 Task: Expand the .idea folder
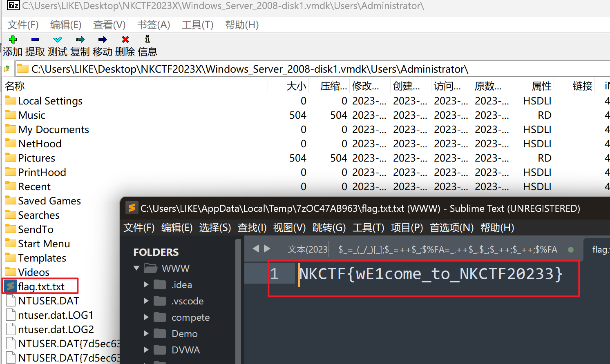coord(146,284)
